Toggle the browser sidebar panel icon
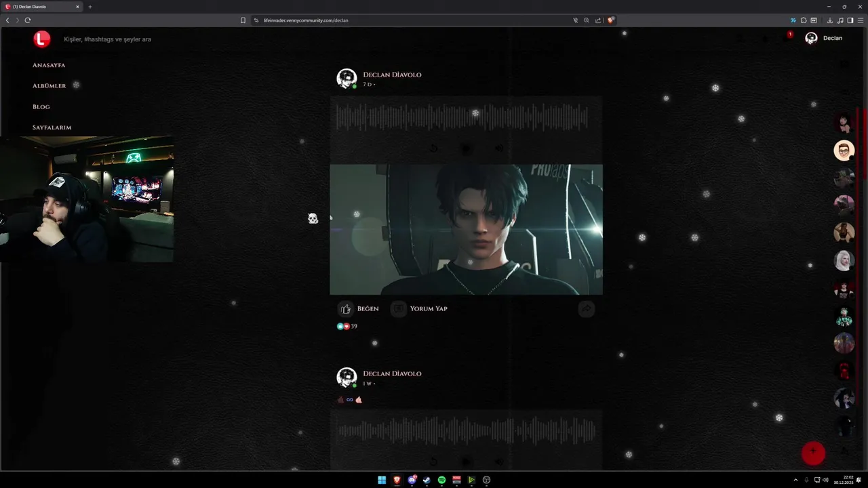This screenshot has height=488, width=868. coord(850,20)
